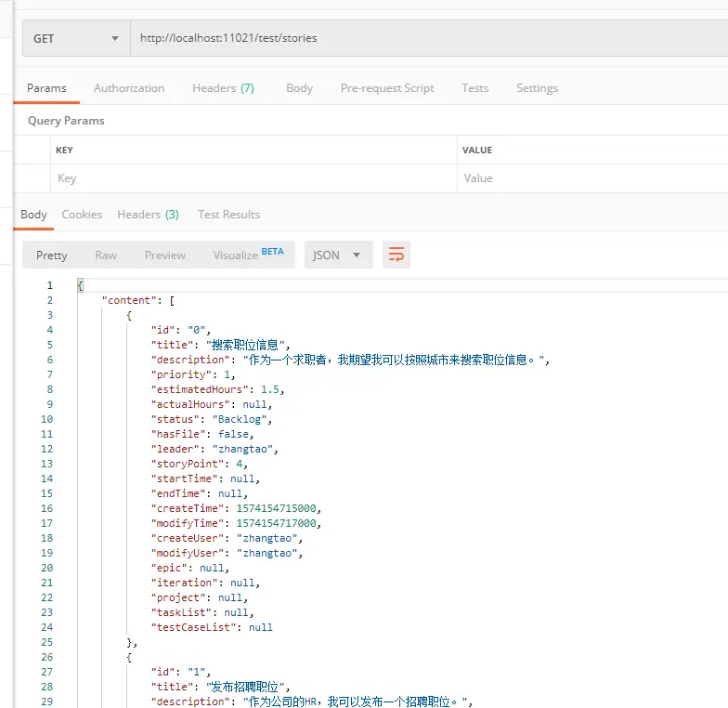The width and height of the screenshot is (728, 708).
Task: Click the first description string on line 6
Action: pos(394,361)
